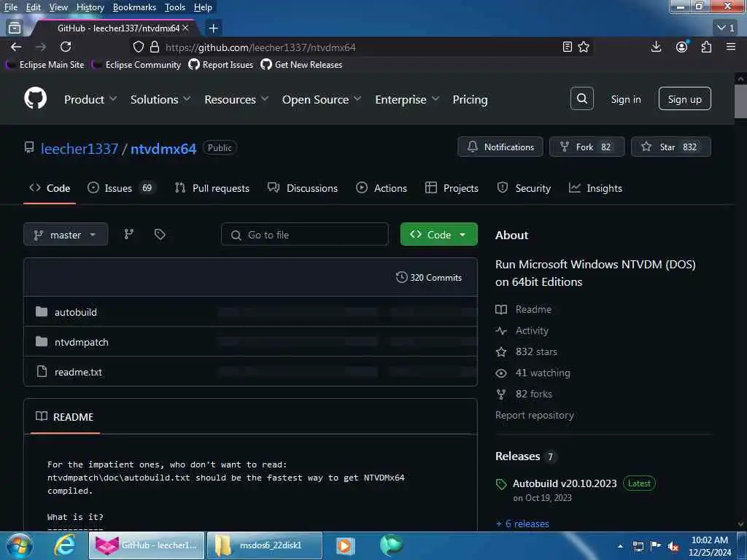Click the Go to file search field
The width and height of the screenshot is (747, 560).
(x=304, y=234)
